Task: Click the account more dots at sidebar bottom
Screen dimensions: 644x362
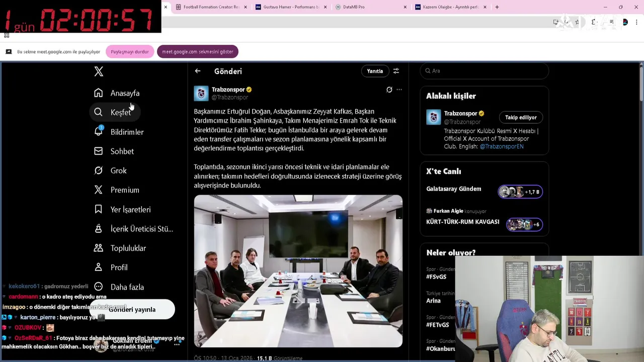Action: pyautogui.click(x=177, y=345)
